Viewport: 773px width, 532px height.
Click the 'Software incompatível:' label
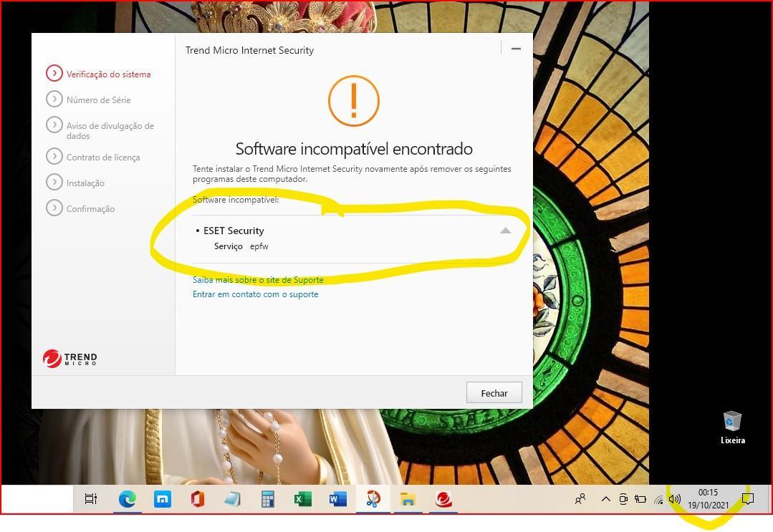pos(236,200)
